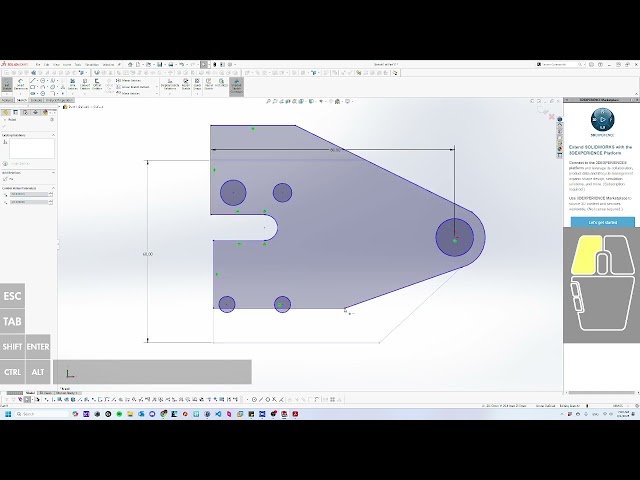Click the Exit Sketch button
640x480 pixels.
tap(7, 84)
